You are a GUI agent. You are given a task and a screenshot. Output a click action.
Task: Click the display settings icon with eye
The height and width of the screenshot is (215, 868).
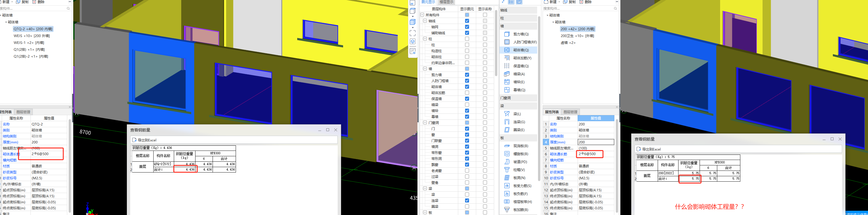click(412, 51)
